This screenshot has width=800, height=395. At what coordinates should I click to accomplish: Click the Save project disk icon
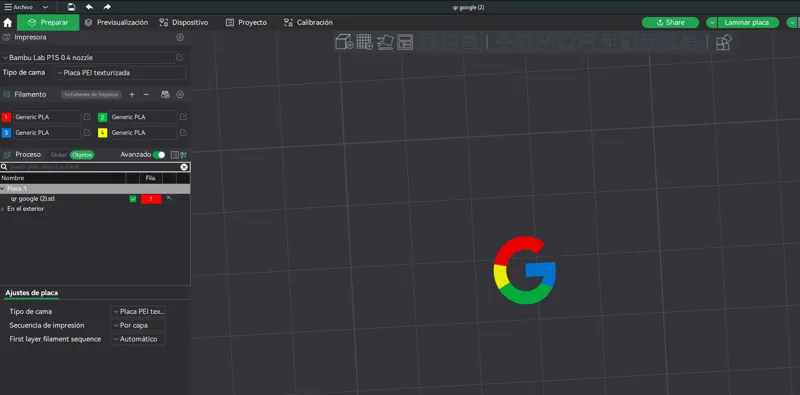[x=71, y=7]
